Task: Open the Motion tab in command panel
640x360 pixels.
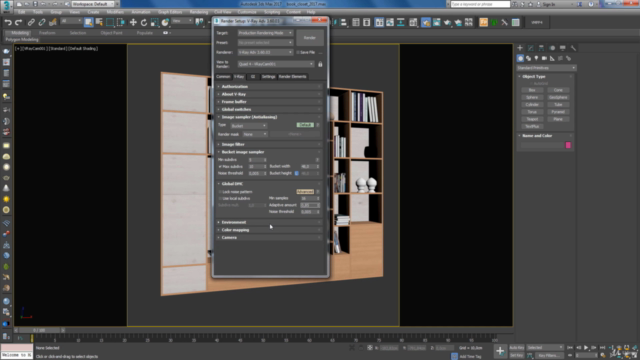Action: click(552, 48)
